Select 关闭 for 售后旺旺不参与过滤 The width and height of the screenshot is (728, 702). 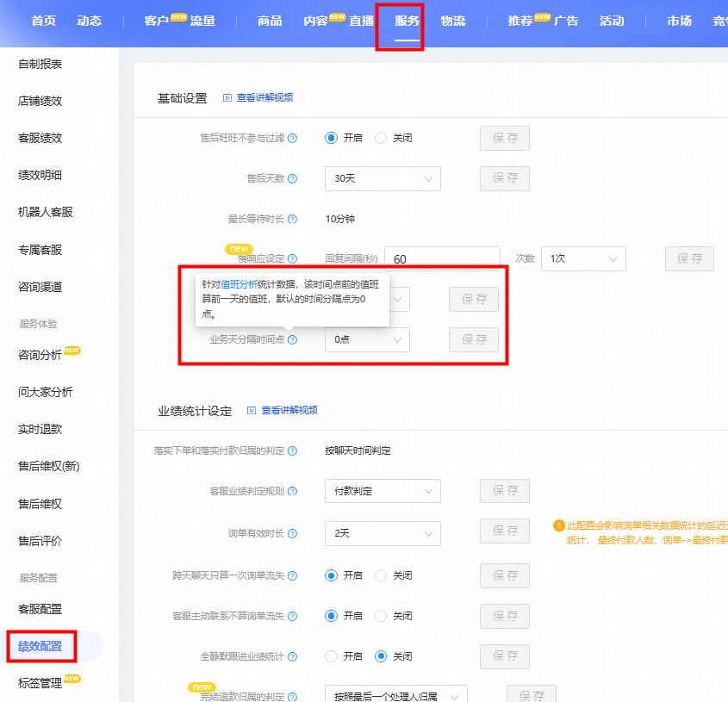(x=381, y=138)
